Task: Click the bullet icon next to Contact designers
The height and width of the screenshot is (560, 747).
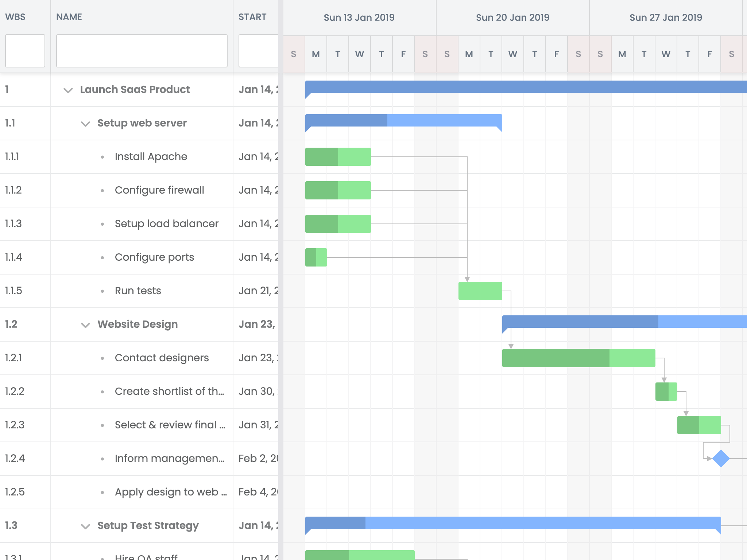Action: [102, 358]
